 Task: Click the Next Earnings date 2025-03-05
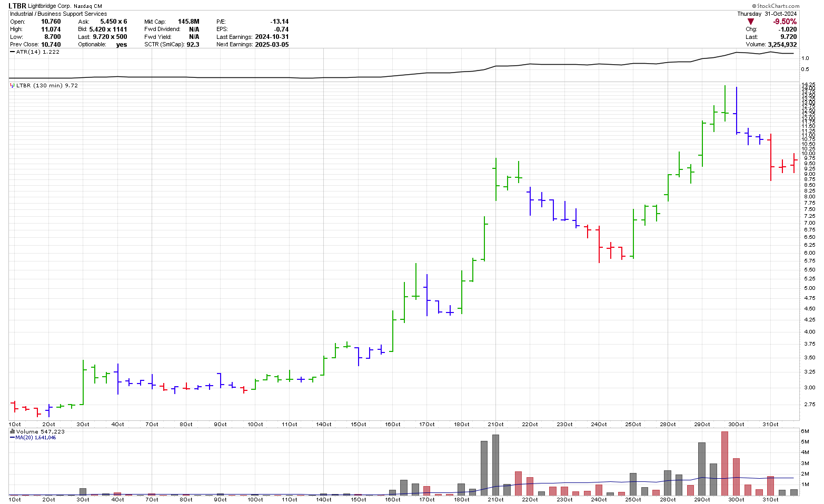point(272,45)
